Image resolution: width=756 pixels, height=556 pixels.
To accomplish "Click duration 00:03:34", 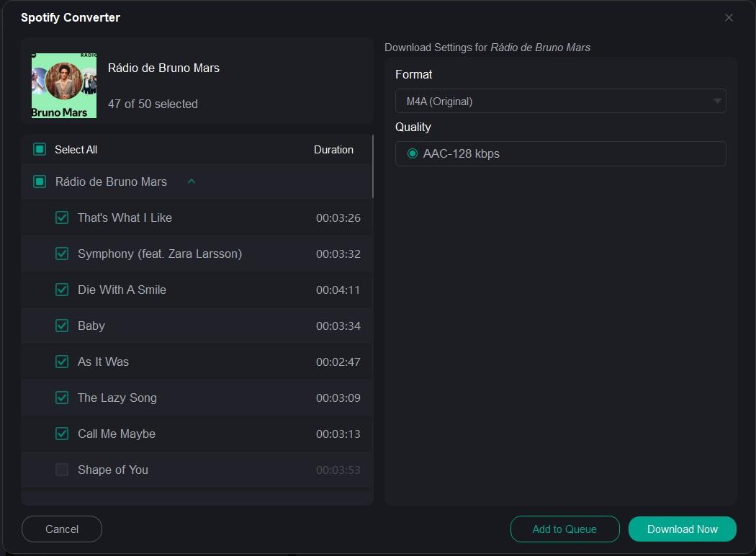I will coord(338,326).
